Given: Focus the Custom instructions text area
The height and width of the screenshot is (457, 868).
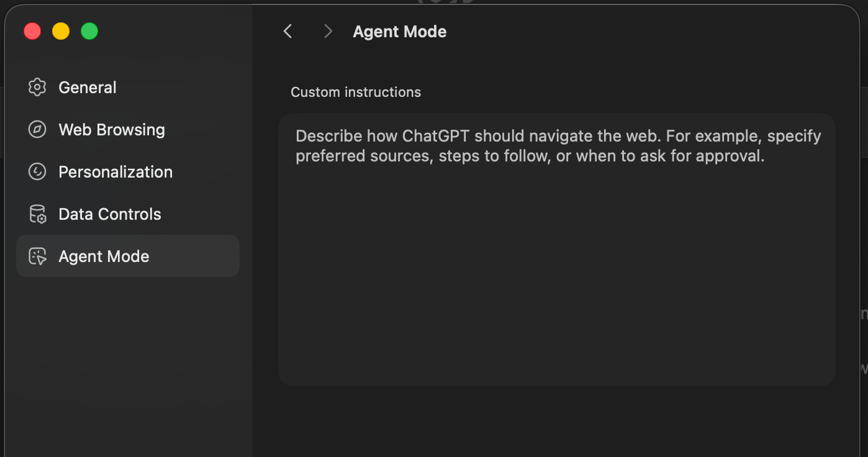Looking at the screenshot, I should (x=556, y=250).
